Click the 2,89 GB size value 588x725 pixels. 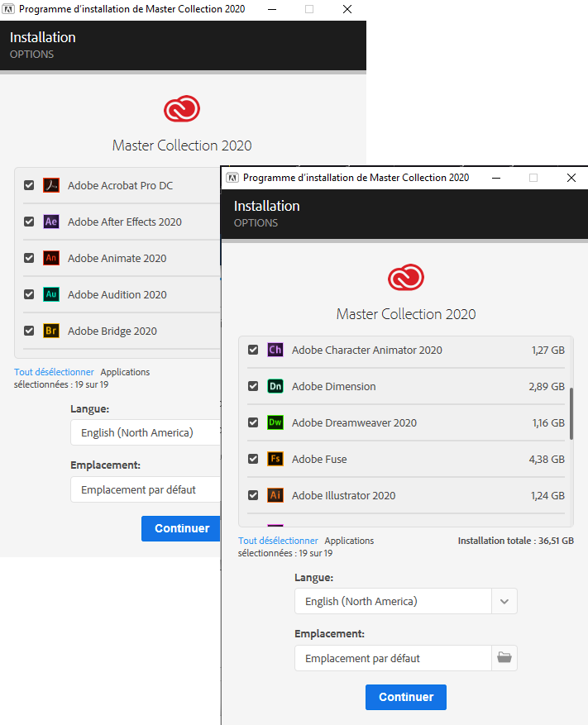tap(547, 386)
